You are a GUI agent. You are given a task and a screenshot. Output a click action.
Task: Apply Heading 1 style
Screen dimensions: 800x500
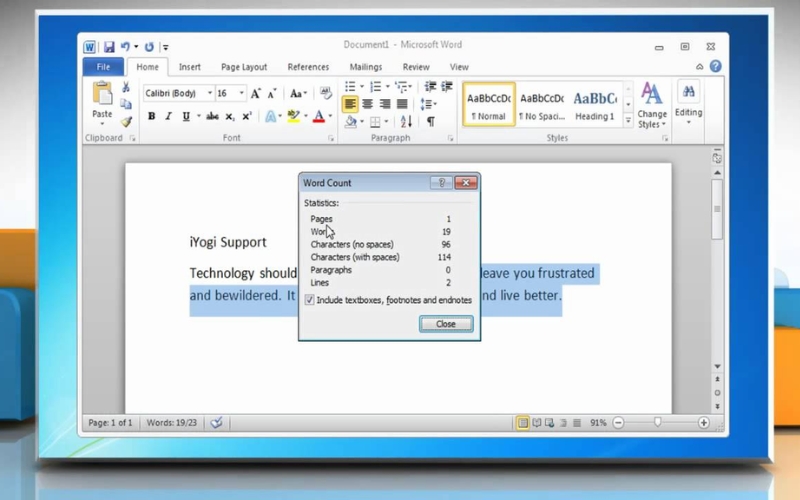tap(595, 105)
